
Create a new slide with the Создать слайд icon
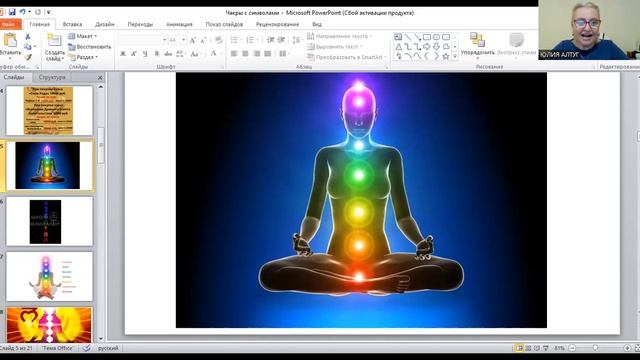pyautogui.click(x=54, y=41)
